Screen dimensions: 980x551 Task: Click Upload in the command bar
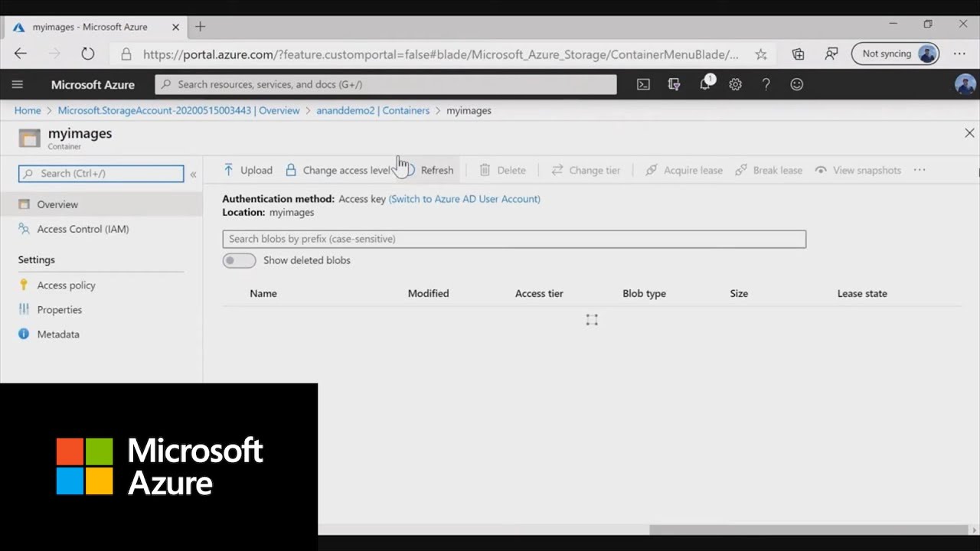(248, 171)
